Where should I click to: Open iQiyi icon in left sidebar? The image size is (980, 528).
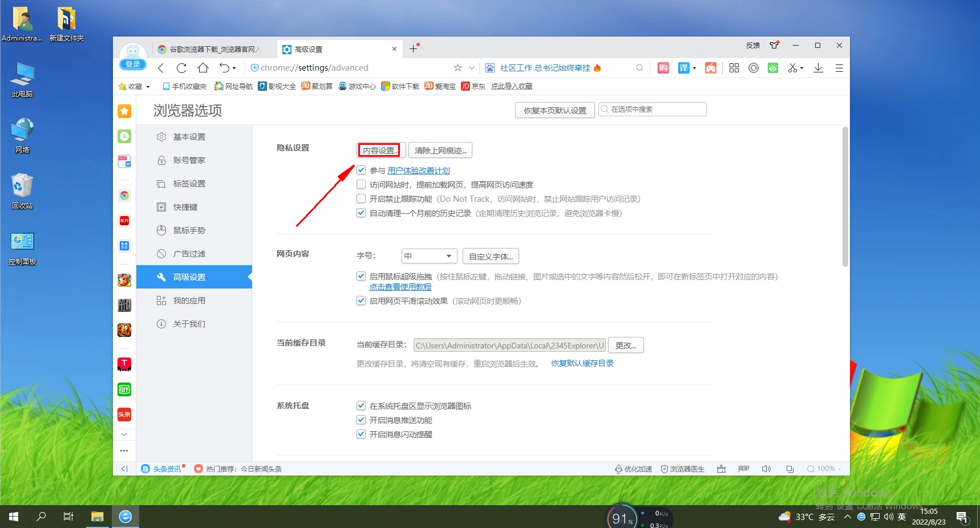124,389
